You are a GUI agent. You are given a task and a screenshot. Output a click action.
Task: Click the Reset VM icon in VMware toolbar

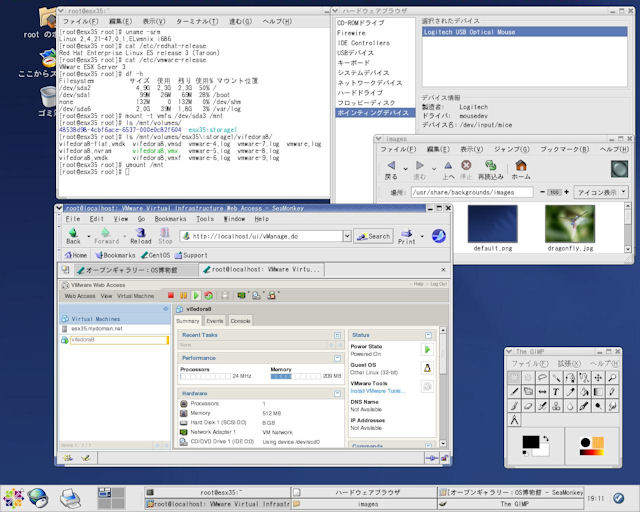coord(209,295)
